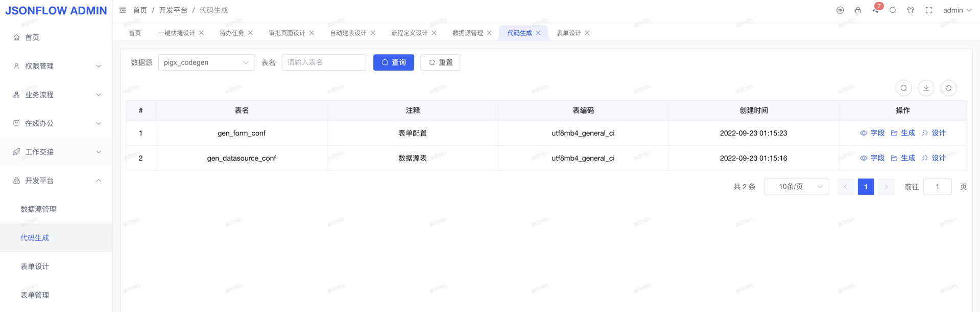Click the sidebar collapse hamburger icon
Viewport: 980px width, 312px height.
(123, 10)
